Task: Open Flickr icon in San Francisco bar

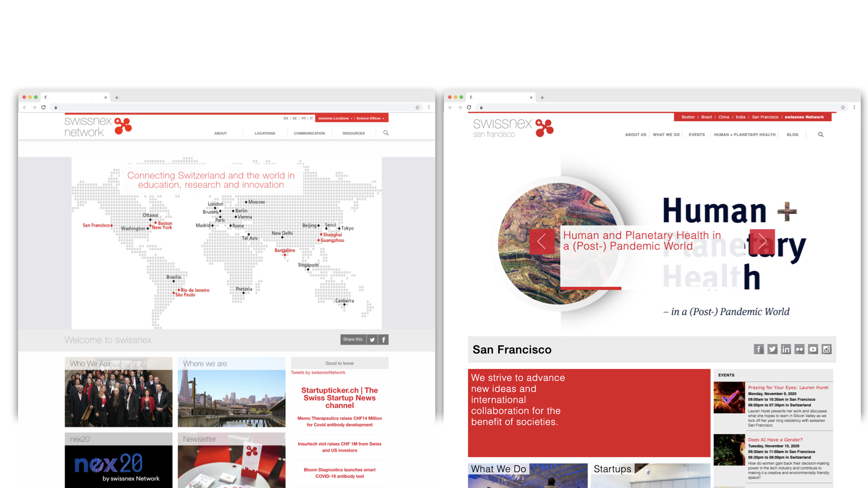Action: click(800, 349)
